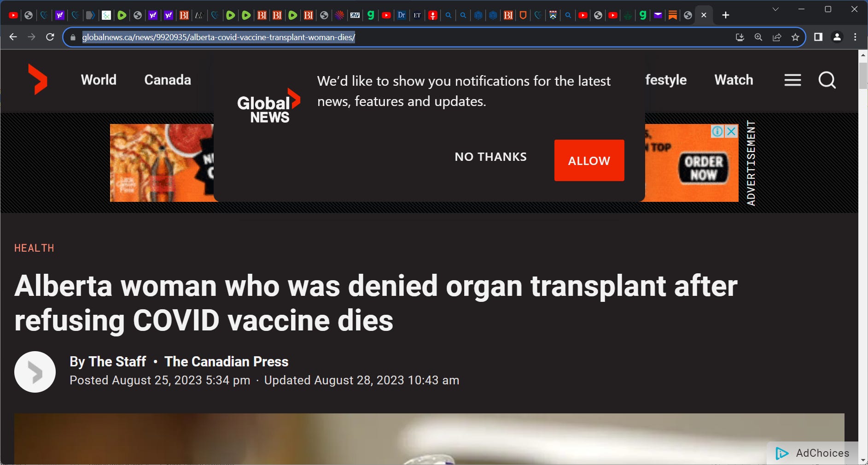This screenshot has height=465, width=868.
Task: Open the browser profile avatar icon
Action: coord(837,37)
